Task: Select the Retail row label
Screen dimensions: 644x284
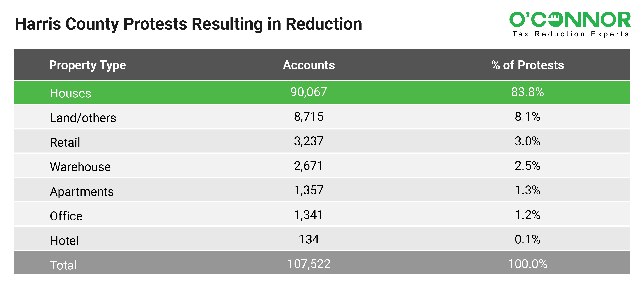Action: pos(65,142)
